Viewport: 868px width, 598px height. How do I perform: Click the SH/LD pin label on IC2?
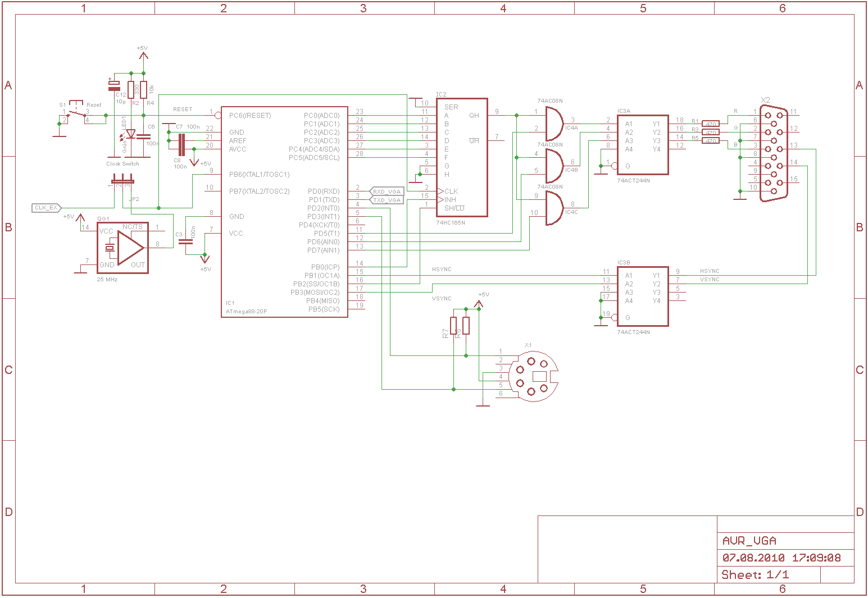pos(455,208)
